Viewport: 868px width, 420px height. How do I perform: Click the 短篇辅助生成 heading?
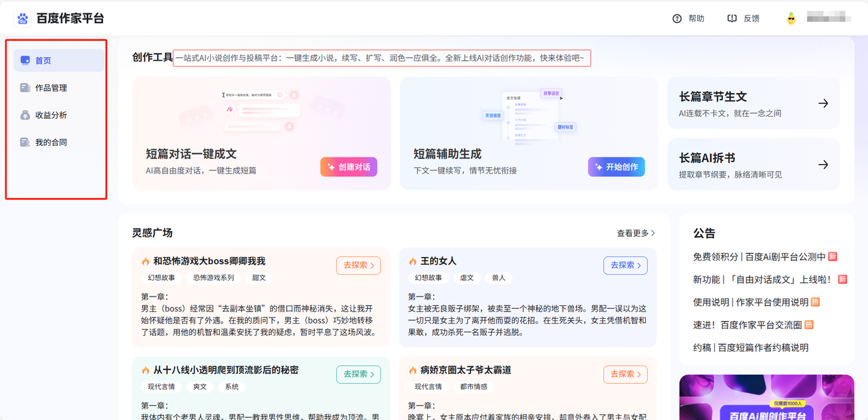448,154
